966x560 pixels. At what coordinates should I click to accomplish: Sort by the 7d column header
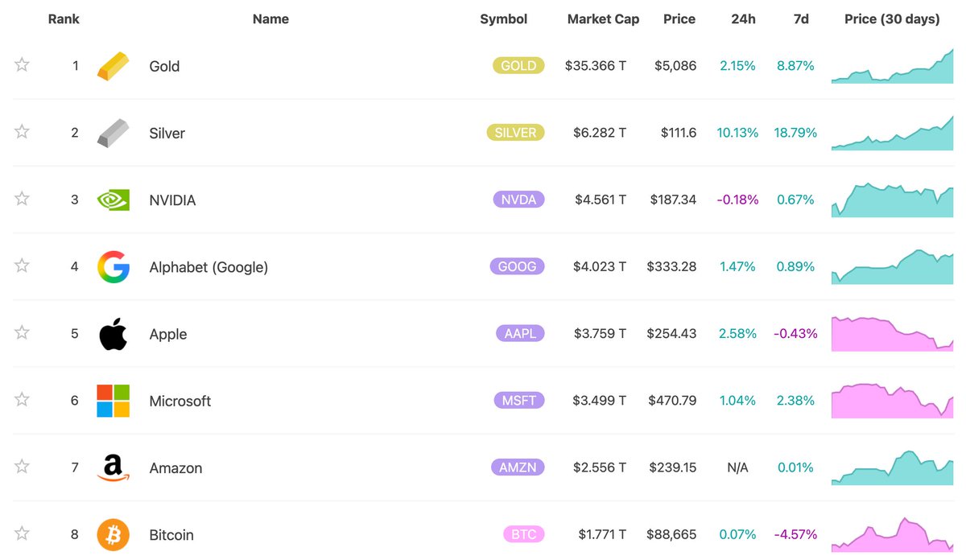(800, 19)
